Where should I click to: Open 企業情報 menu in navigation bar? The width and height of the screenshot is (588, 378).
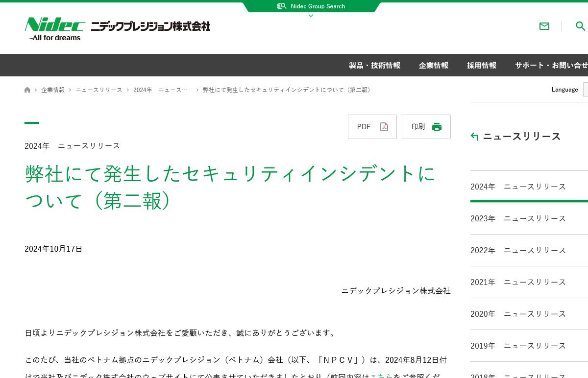pyautogui.click(x=434, y=65)
